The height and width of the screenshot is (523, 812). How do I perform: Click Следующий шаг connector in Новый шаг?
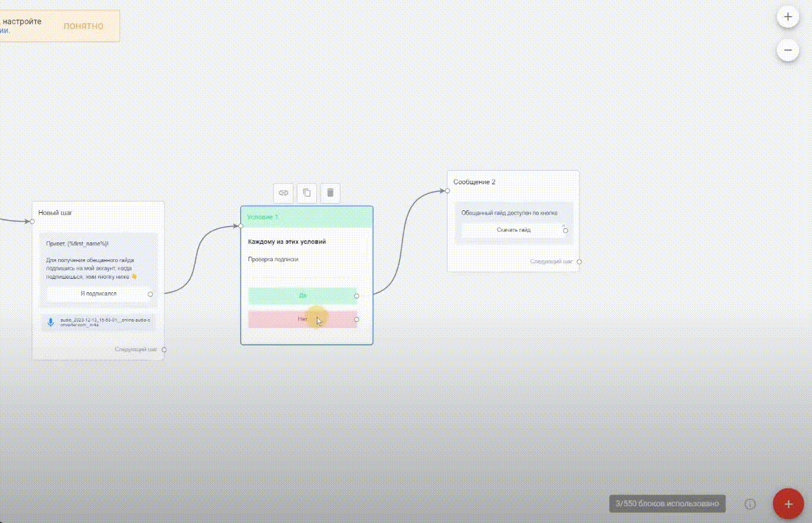[x=164, y=349]
